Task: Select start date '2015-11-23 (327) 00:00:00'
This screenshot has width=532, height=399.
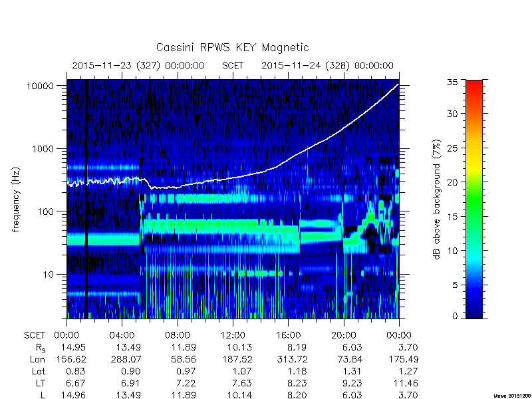Action: (x=138, y=65)
